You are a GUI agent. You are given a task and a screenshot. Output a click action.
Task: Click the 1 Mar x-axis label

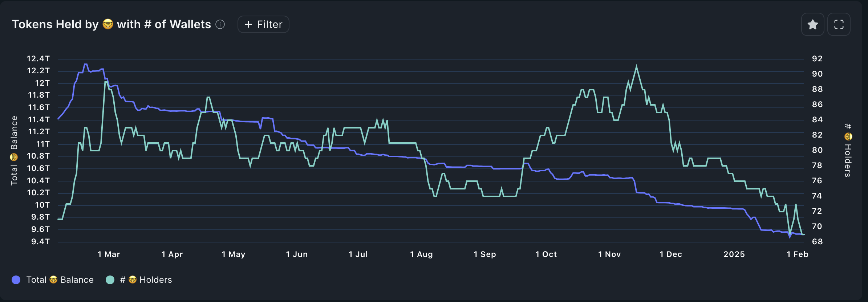pyautogui.click(x=109, y=254)
